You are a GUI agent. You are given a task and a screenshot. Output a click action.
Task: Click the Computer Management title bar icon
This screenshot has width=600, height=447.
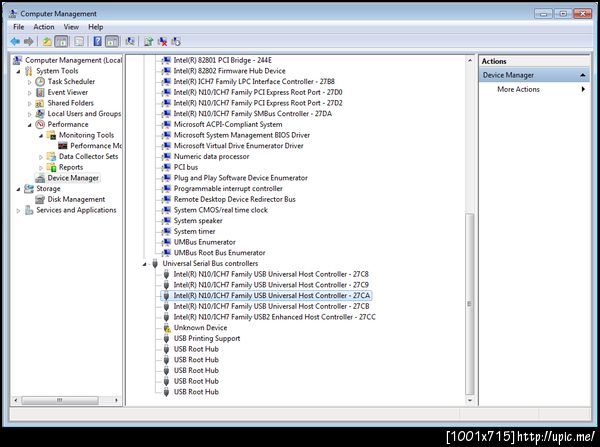[x=13, y=13]
